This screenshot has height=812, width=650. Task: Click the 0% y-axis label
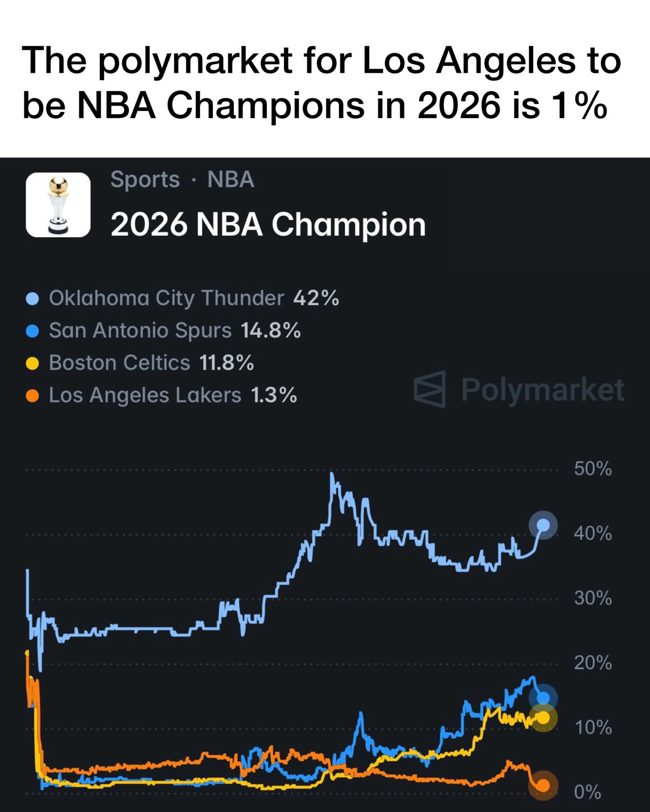pyautogui.click(x=587, y=792)
